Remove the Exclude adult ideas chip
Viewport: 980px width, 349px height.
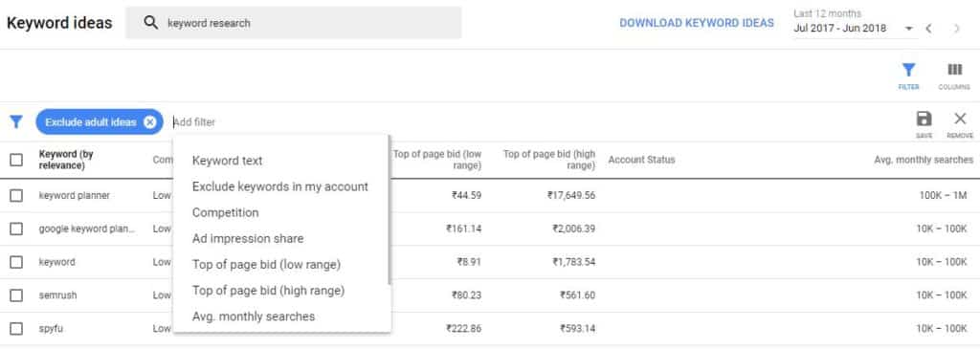150,121
